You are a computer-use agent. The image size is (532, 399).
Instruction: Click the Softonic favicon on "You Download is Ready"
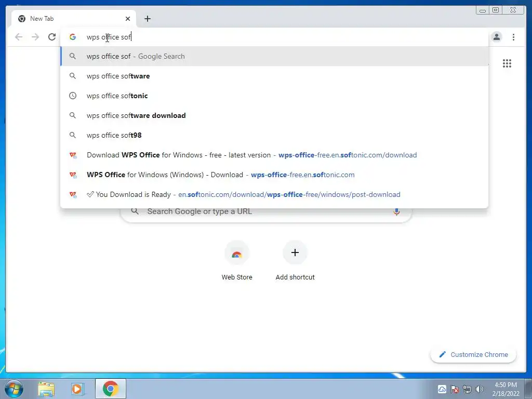(73, 194)
